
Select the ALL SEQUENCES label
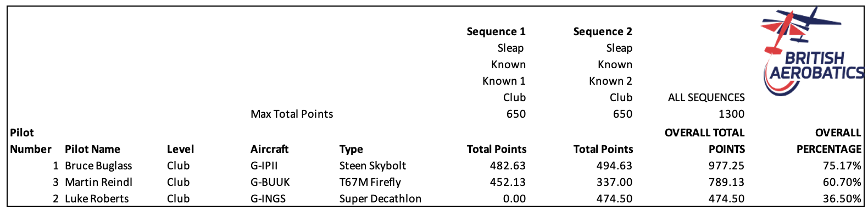point(706,97)
